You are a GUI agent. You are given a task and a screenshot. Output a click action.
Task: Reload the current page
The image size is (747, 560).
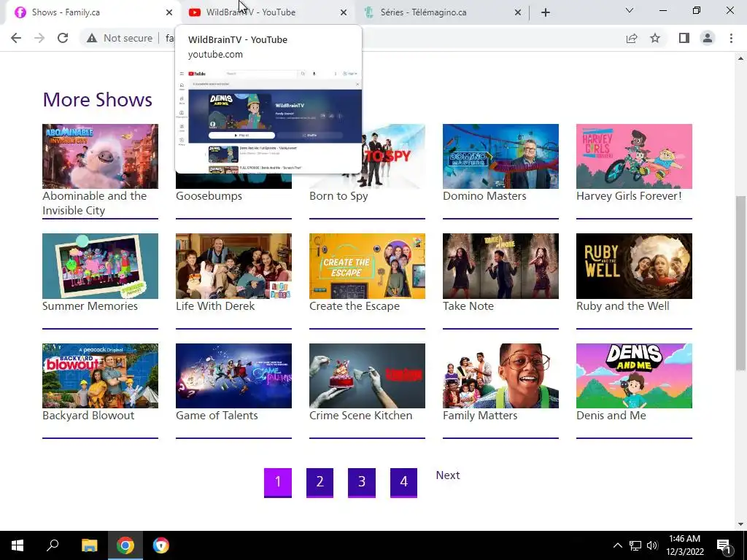tap(63, 38)
